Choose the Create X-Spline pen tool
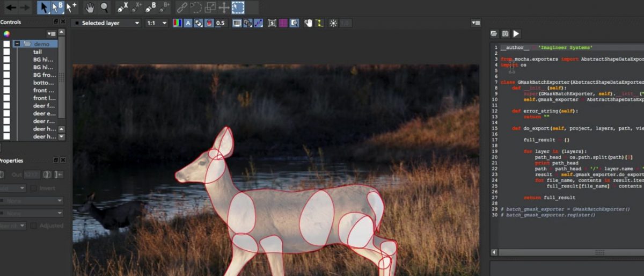Screen dimensions: 644x276 (123, 8)
